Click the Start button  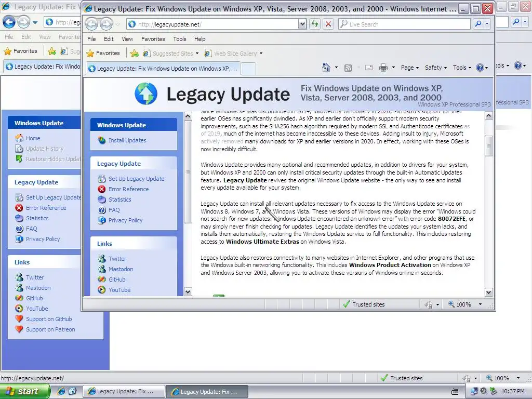tap(24, 391)
